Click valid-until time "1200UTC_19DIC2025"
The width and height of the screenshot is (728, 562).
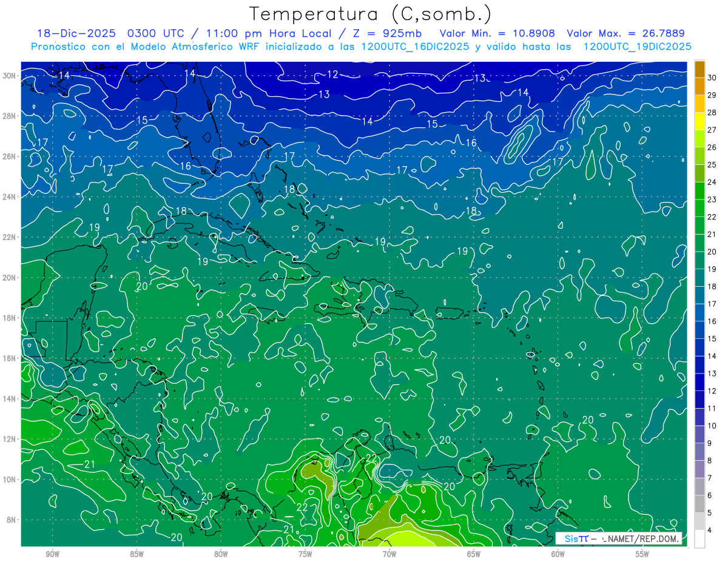pos(637,47)
